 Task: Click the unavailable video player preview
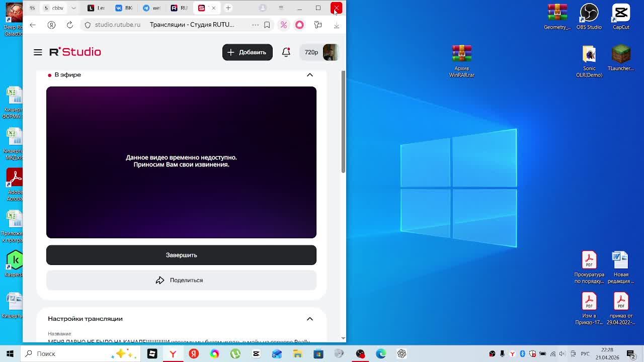181,162
